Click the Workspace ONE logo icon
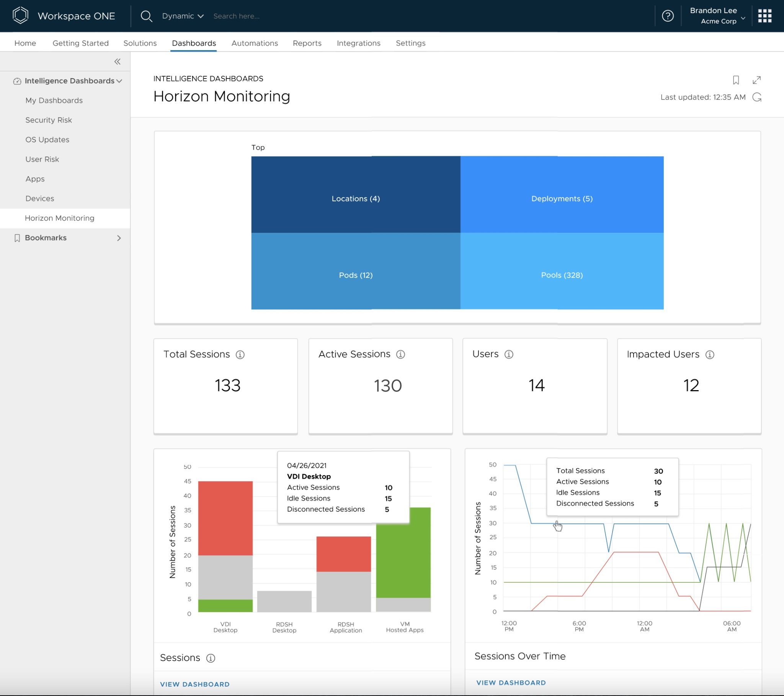Viewport: 784px width, 696px height. [x=21, y=16]
